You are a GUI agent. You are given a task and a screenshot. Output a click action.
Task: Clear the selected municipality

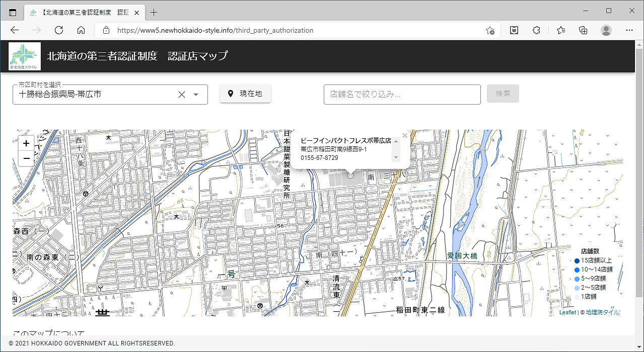[x=182, y=95]
